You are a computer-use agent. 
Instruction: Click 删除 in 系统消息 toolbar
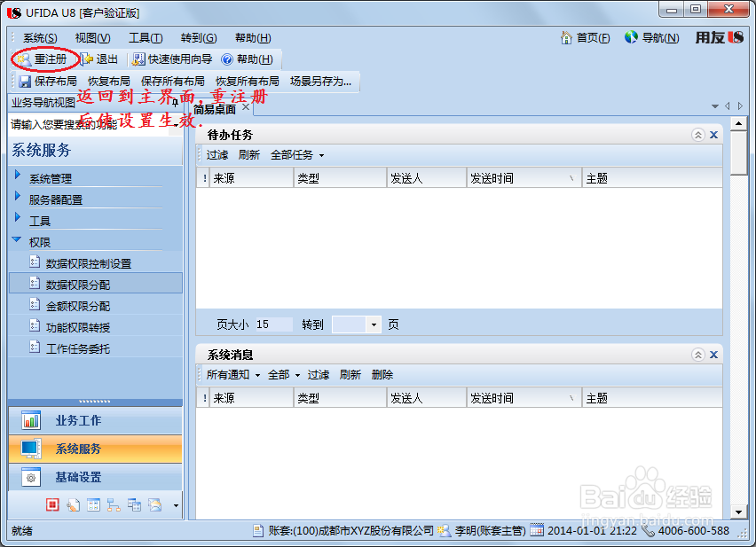(382, 375)
